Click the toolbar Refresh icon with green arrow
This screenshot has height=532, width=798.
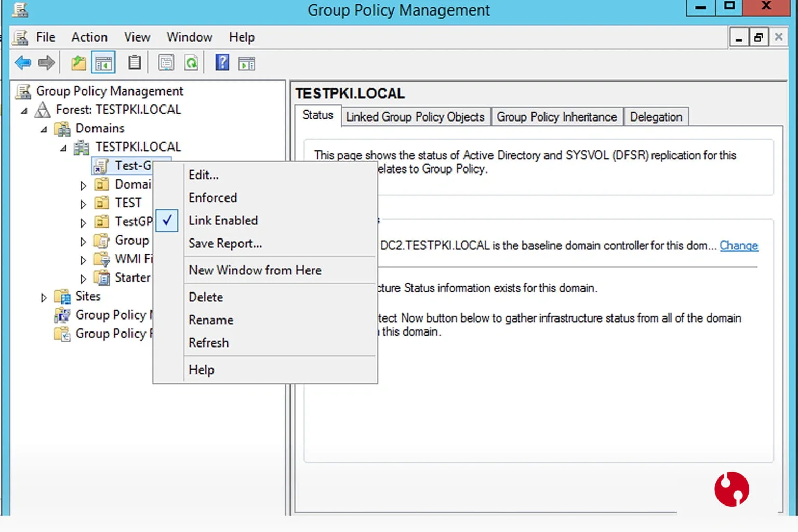(x=192, y=63)
